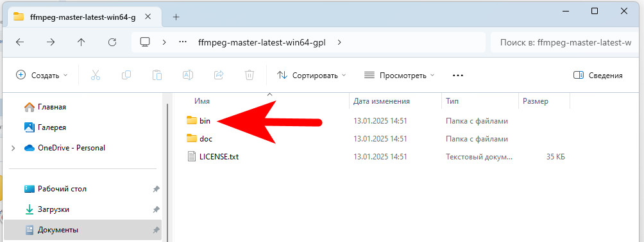
Task: Open the Сортировать sort menu
Action: (x=311, y=76)
